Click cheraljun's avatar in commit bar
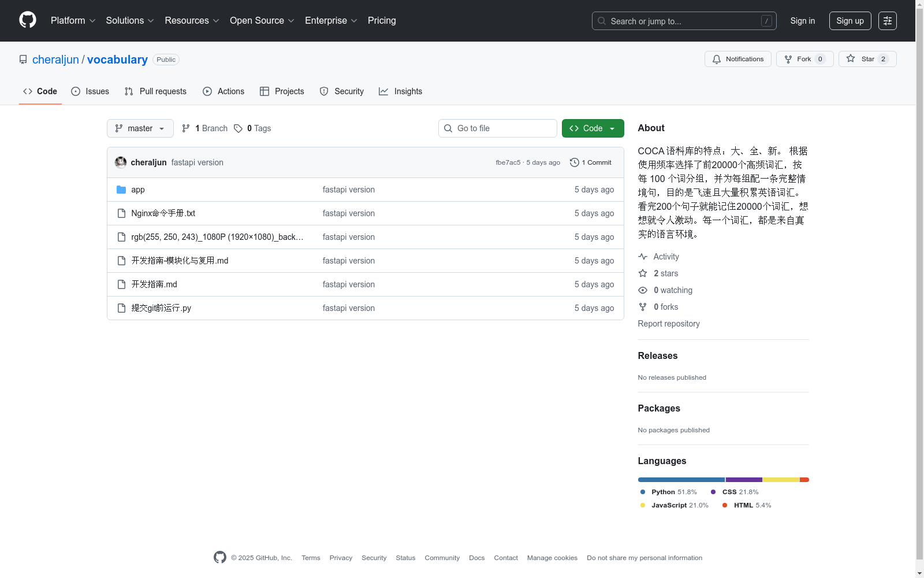 coord(121,162)
